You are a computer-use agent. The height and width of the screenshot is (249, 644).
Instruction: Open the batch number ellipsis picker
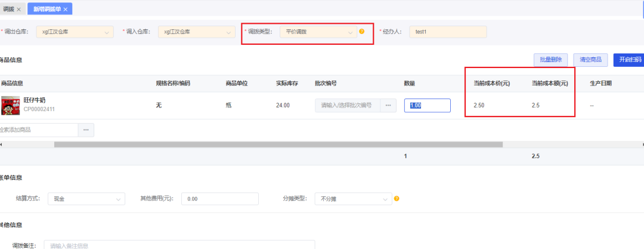[388, 105]
